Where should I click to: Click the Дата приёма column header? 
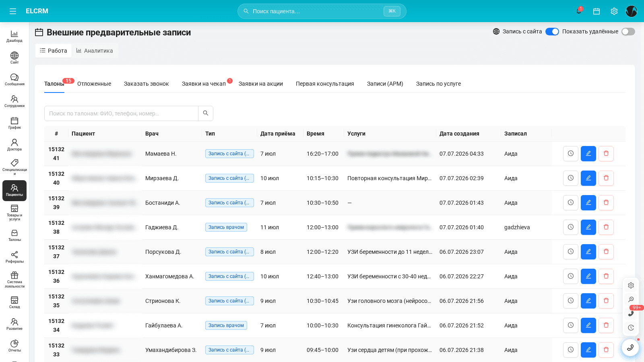278,134
